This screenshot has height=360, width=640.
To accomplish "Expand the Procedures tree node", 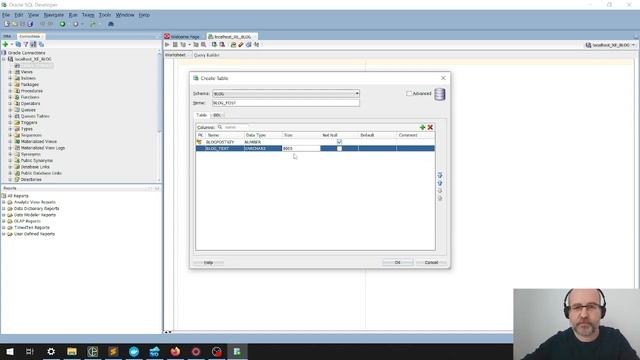I will [x=10, y=91].
